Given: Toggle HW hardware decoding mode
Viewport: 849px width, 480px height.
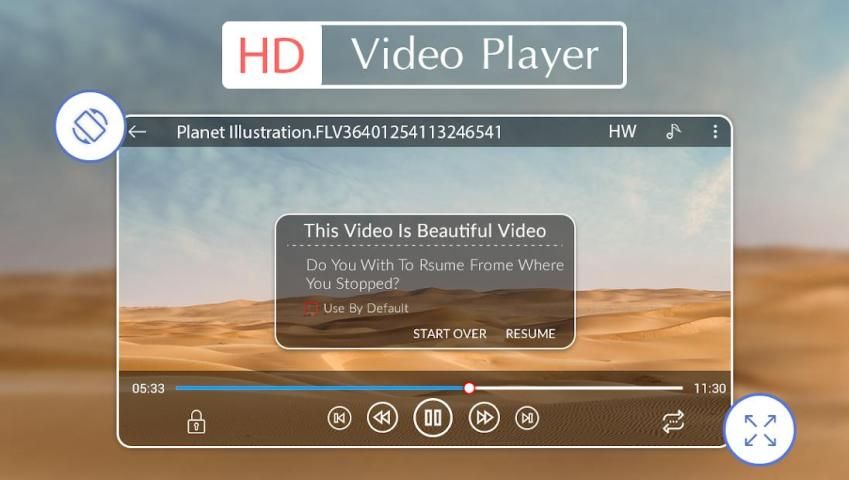Looking at the screenshot, I should click(621, 132).
